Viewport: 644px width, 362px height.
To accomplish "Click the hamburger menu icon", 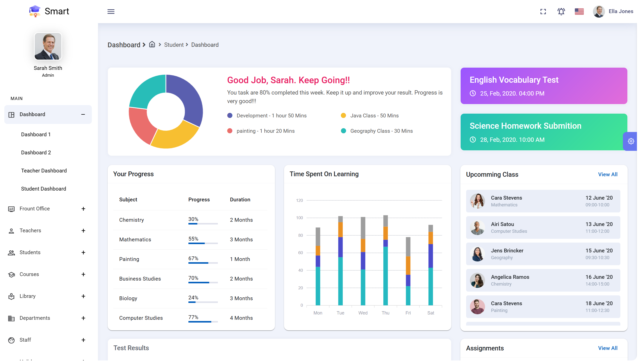I will pyautogui.click(x=111, y=12).
